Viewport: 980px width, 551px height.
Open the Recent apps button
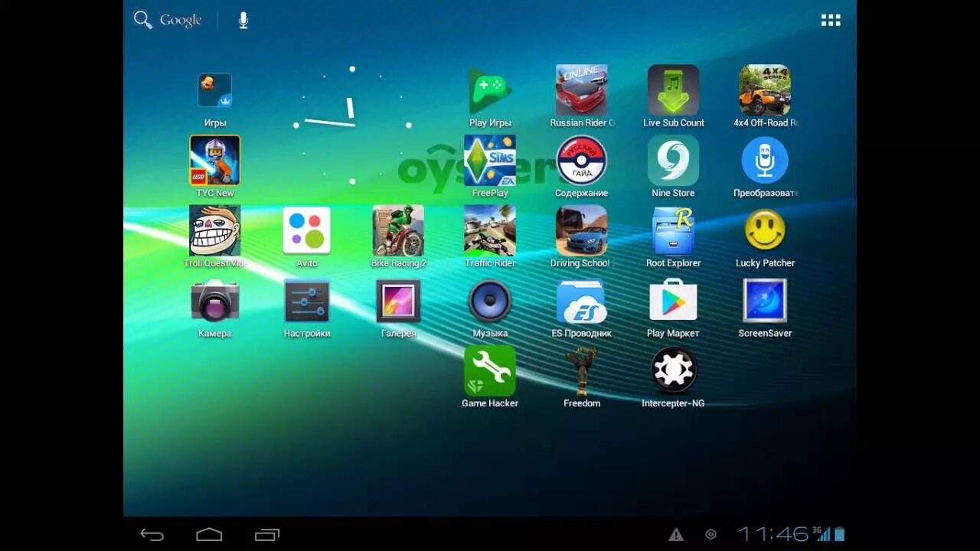tap(267, 535)
